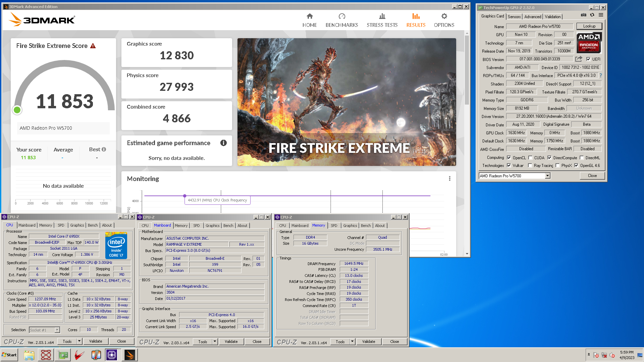
Task: Toggle the PhysX checkbox
Action: point(557,165)
